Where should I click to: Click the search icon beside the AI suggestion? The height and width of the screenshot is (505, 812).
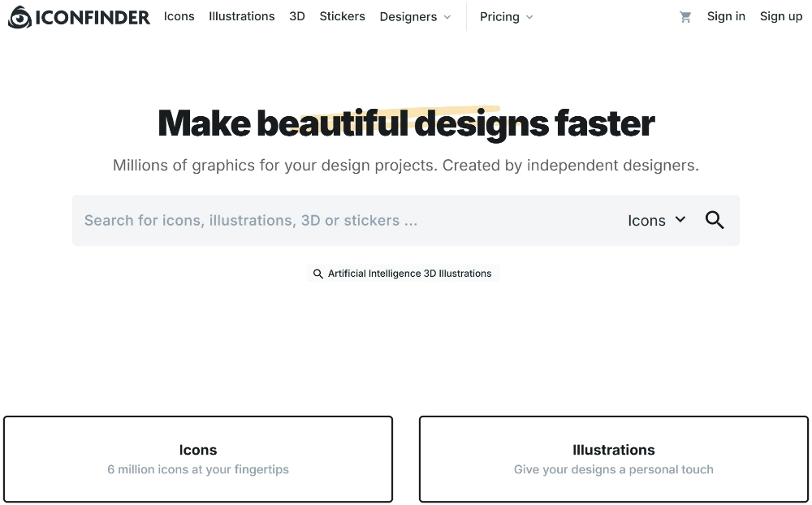click(318, 274)
